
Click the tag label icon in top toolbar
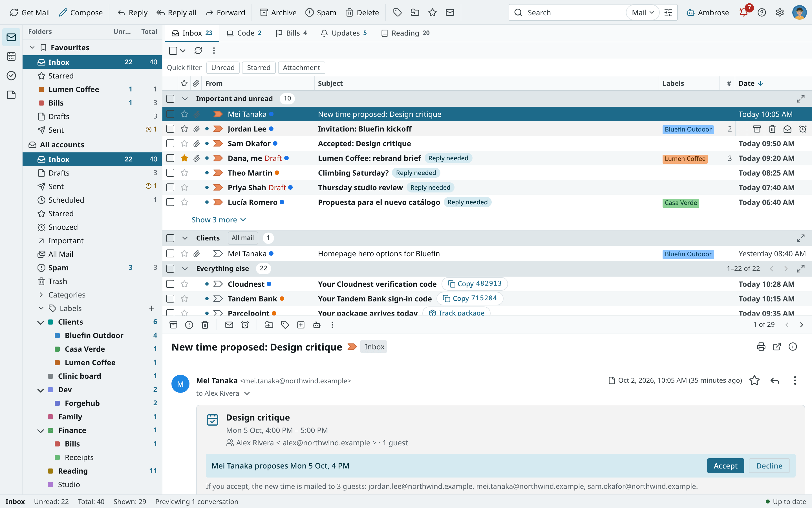(x=397, y=12)
